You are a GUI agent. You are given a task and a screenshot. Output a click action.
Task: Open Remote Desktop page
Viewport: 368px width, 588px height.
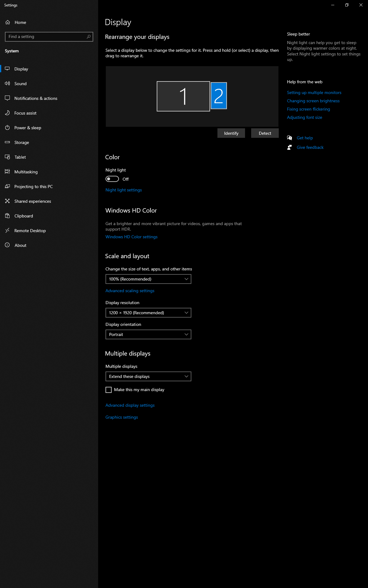click(x=49, y=231)
